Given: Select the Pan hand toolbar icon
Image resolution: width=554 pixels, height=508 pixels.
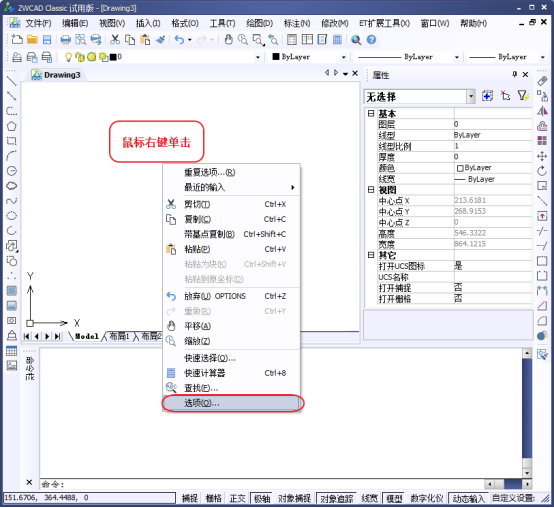Looking at the screenshot, I should point(229,40).
